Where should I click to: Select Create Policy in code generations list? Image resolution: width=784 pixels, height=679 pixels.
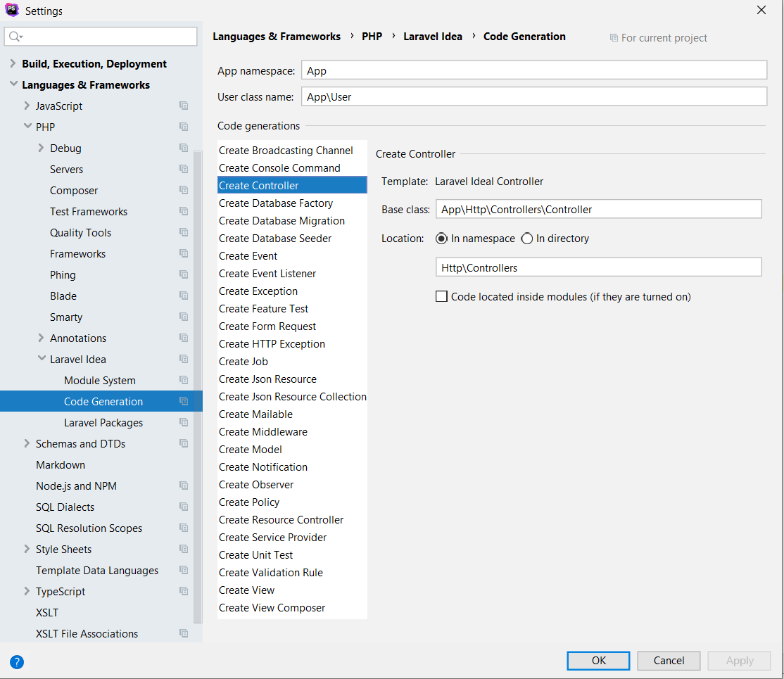point(292,502)
